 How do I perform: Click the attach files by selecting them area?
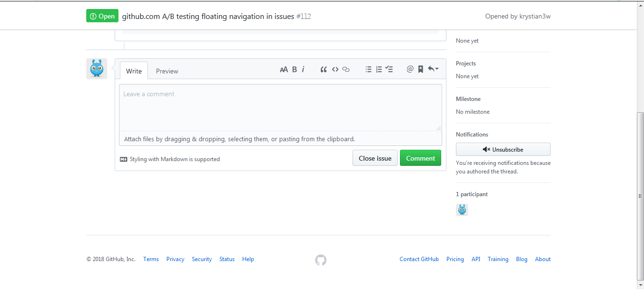(281, 139)
